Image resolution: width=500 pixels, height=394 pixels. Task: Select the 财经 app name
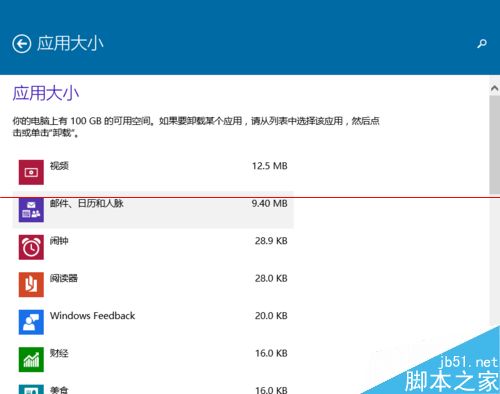(x=59, y=353)
